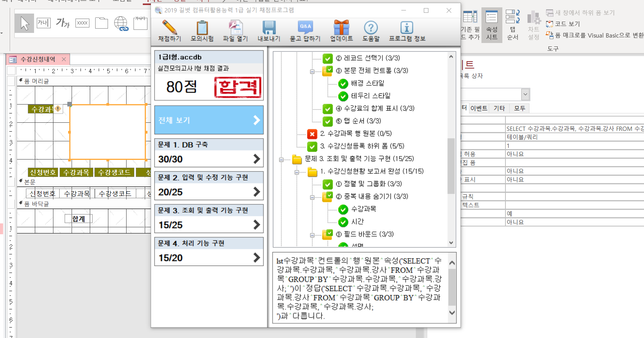This screenshot has height=338, width=644.
Task: Collapse the 문제 3 조회 및 출력 node
Action: point(281,159)
